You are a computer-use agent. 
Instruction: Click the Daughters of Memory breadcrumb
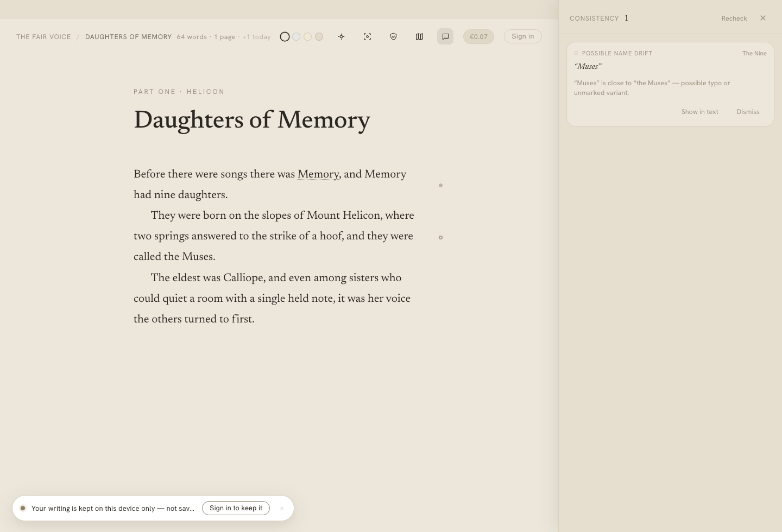(128, 37)
